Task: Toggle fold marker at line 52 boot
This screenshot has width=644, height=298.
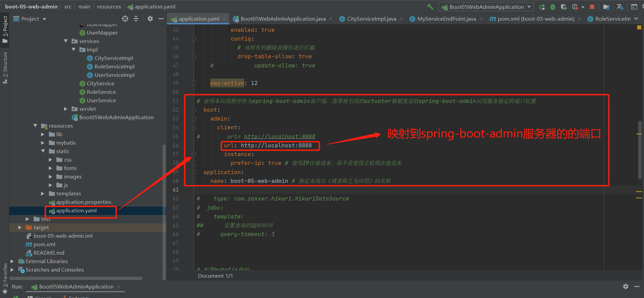Action: point(194,110)
